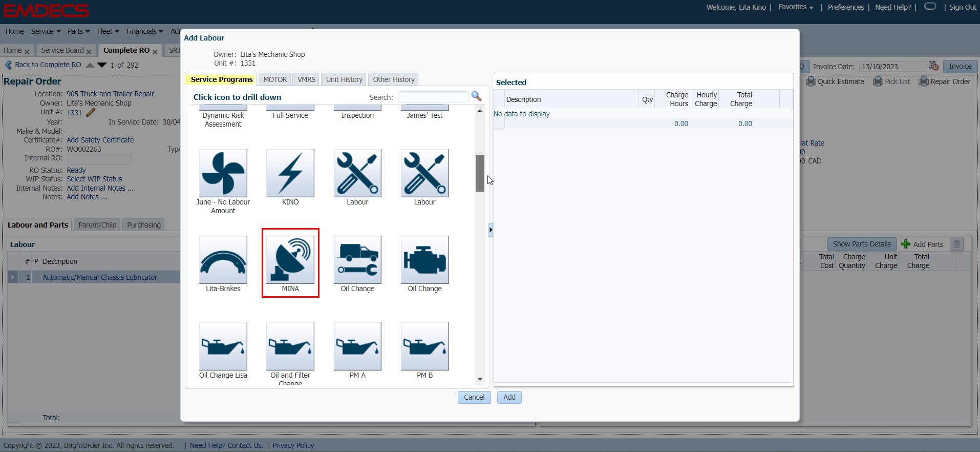Image resolution: width=980 pixels, height=452 pixels.
Task: Expand the Parts menu
Action: [x=79, y=31]
